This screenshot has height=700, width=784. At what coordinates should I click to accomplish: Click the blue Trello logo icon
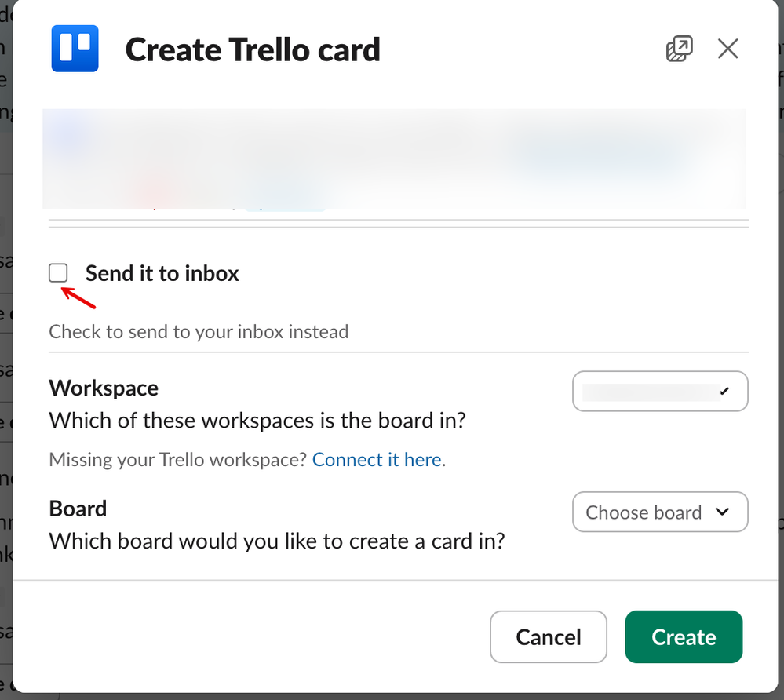click(x=75, y=49)
